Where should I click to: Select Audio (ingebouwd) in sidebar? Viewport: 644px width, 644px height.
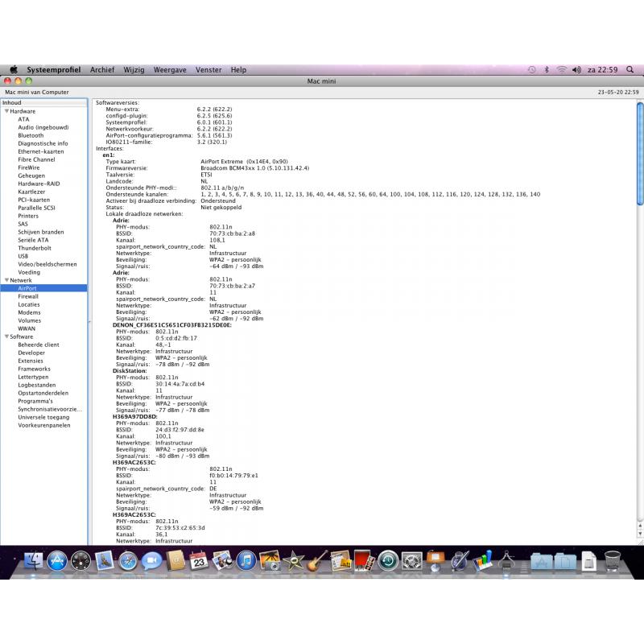click(43, 127)
